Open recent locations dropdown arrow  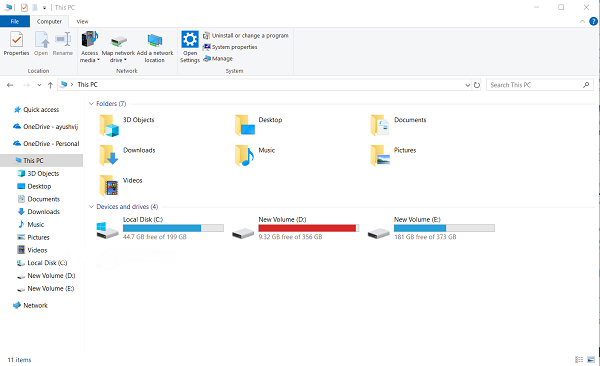(39, 85)
